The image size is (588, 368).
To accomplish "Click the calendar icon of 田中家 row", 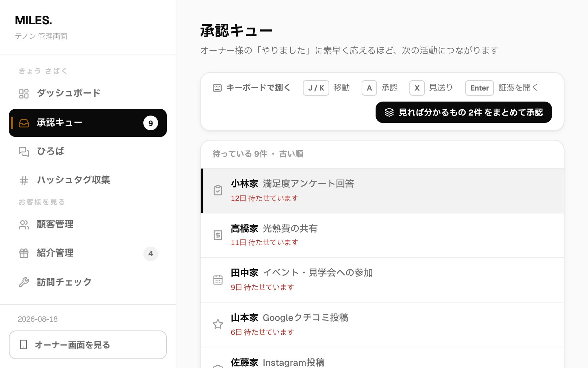I will pos(218,280).
